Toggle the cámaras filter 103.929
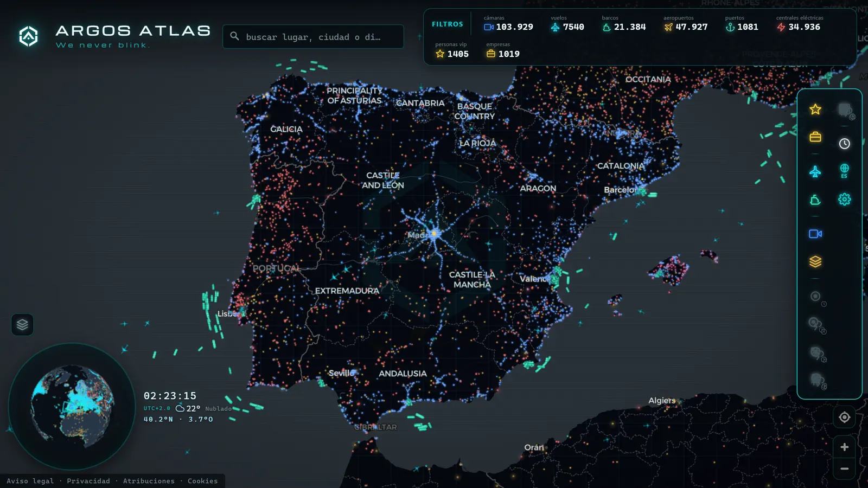Screen dimensions: 868x488 pos(508,23)
